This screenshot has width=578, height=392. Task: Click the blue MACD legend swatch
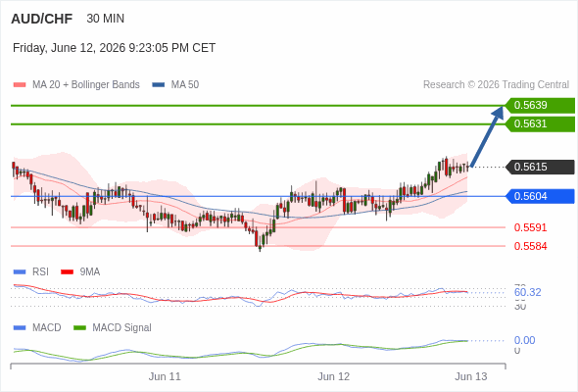coord(20,328)
